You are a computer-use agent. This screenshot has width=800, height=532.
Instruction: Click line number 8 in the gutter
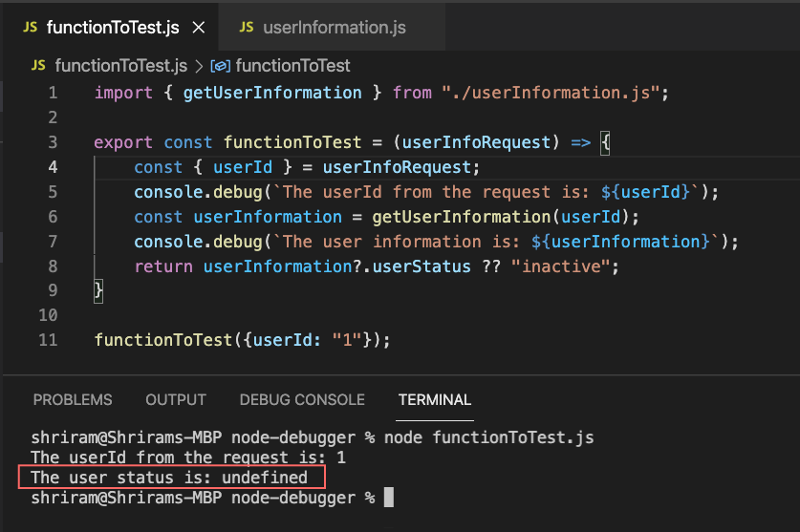tap(53, 266)
